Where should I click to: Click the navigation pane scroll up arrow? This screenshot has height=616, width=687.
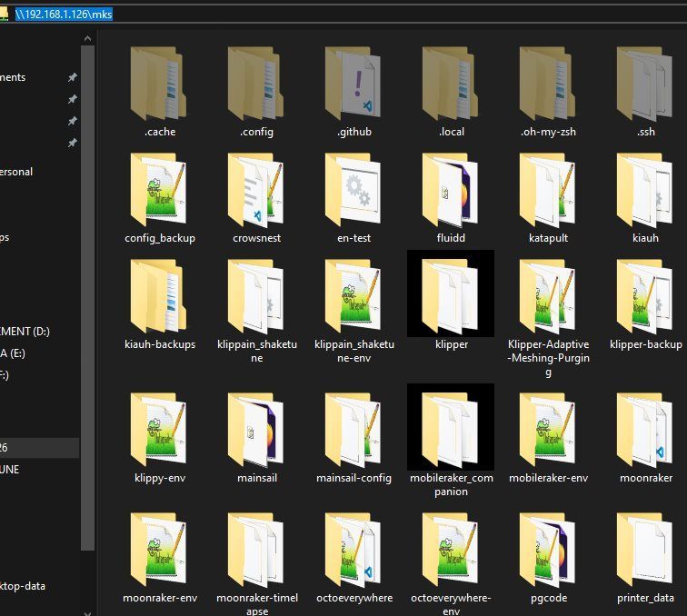pos(87,38)
